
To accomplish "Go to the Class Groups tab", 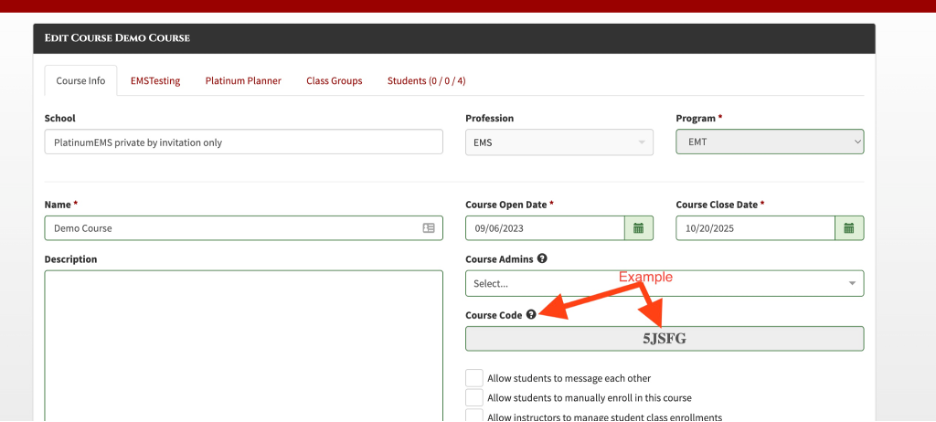I will pos(334,81).
